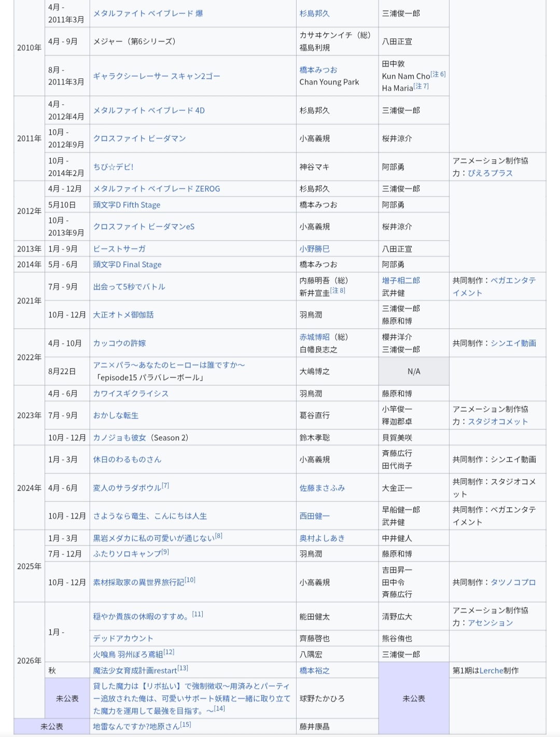Image resolution: width=560 pixels, height=737 pixels.
Task: Click the 小野勝巳 director link
Action: (x=314, y=249)
